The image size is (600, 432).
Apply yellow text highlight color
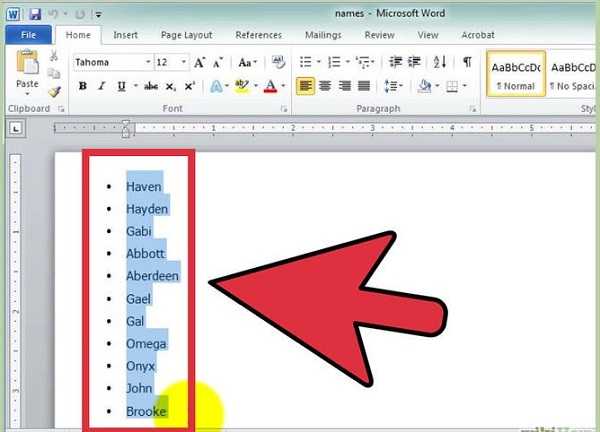(x=242, y=86)
